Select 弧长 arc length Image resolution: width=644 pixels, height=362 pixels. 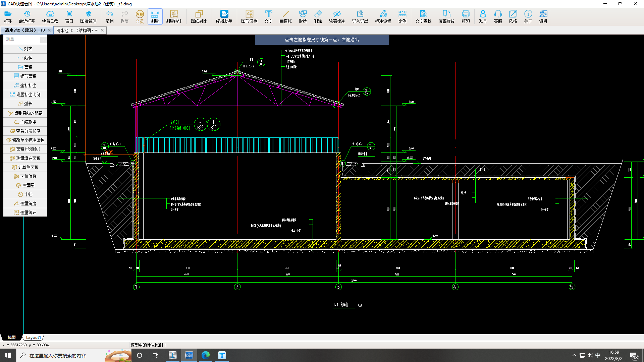[25, 104]
